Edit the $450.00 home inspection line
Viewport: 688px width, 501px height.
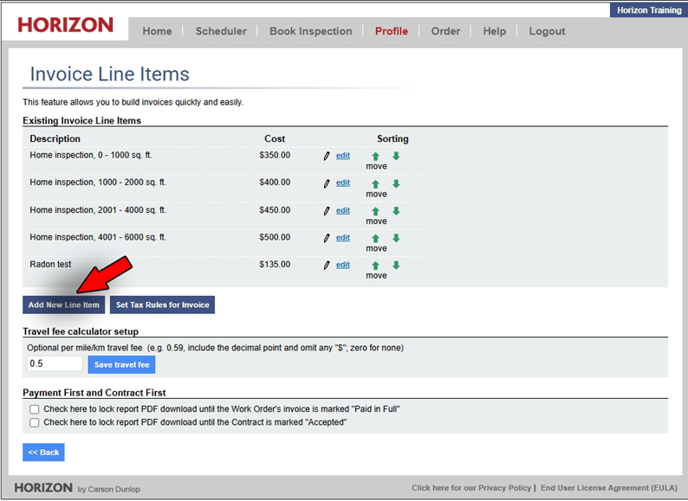pyautogui.click(x=342, y=211)
